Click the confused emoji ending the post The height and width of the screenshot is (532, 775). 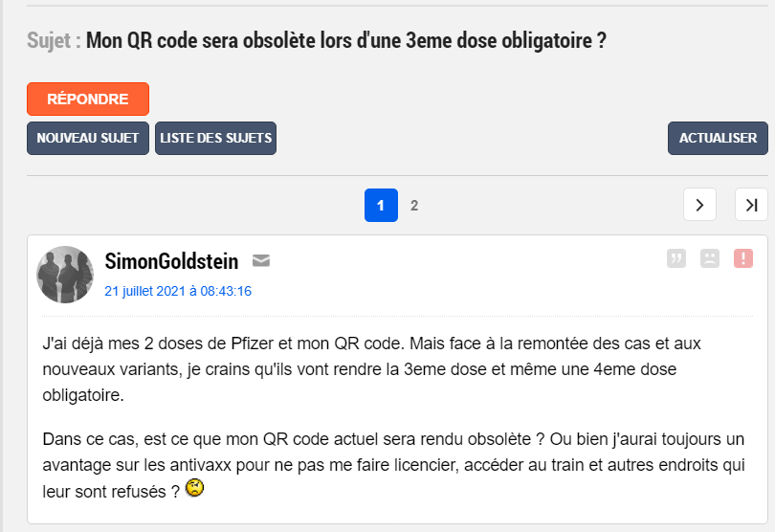point(195,489)
